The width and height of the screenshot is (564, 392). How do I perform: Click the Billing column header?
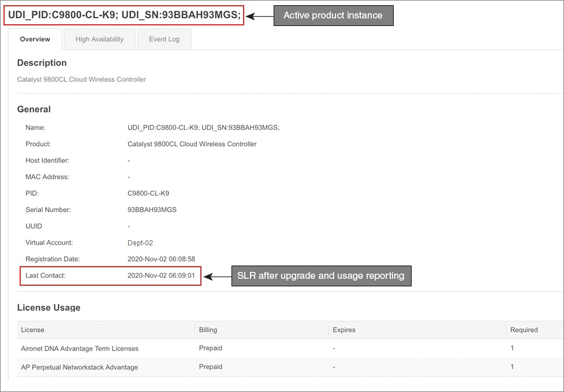coord(208,330)
